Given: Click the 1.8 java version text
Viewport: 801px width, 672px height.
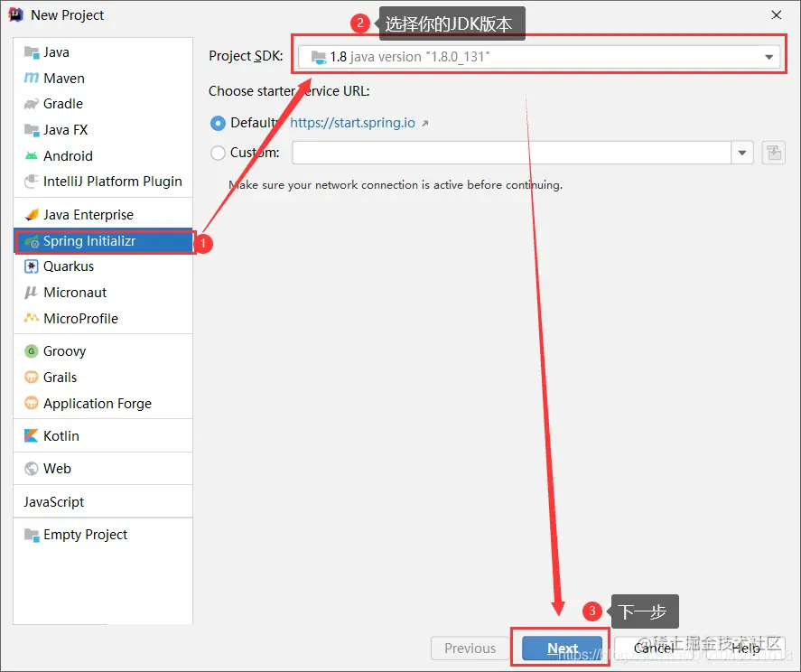Looking at the screenshot, I should point(410,57).
